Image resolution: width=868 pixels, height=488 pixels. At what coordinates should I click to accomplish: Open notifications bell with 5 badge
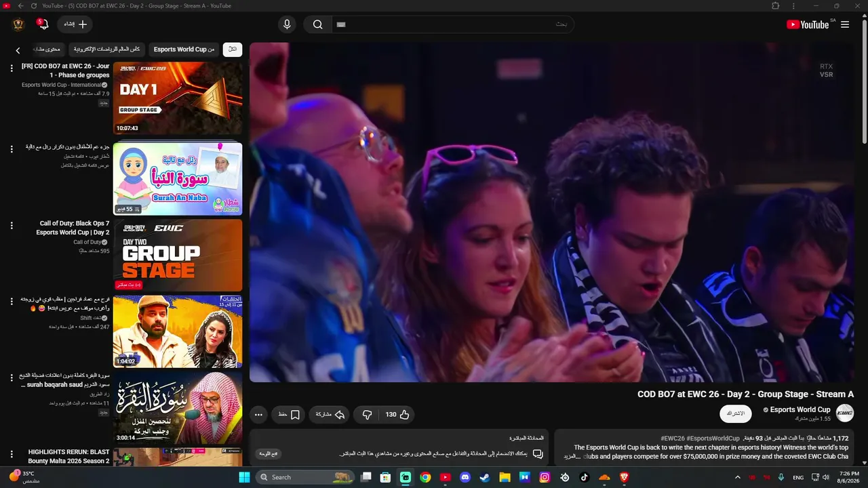[x=43, y=24]
